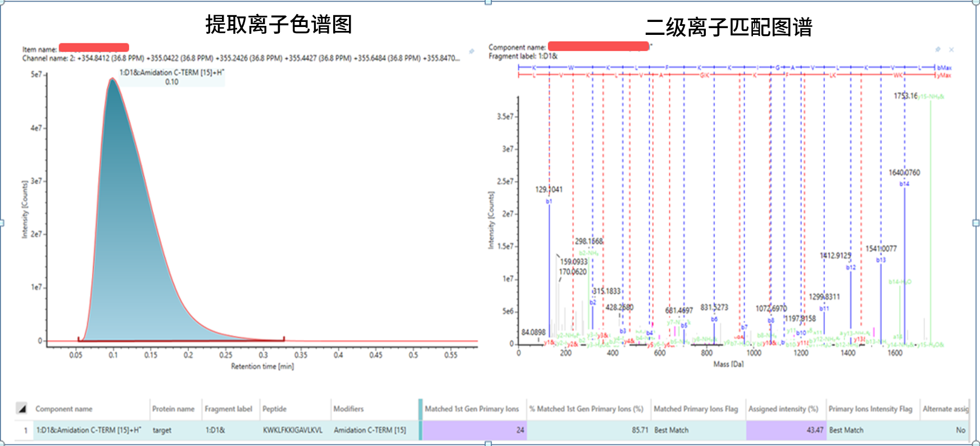Click the Channel name text above the chromatogram

241,58
